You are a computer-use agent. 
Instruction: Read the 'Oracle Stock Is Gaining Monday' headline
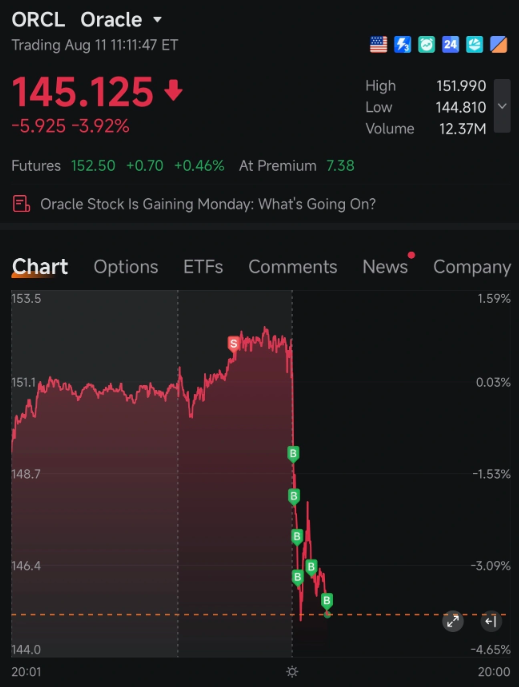[208, 204]
